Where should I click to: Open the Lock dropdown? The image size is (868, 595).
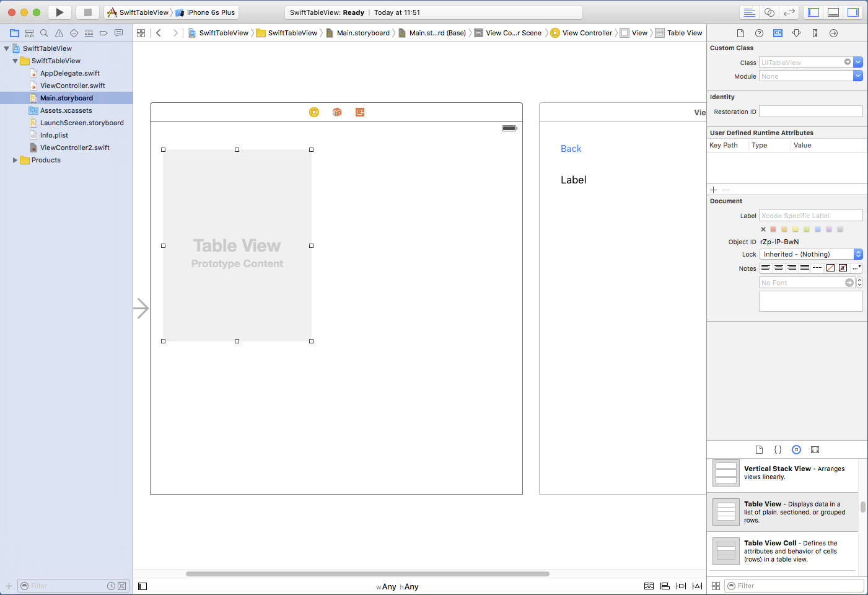[x=810, y=254]
